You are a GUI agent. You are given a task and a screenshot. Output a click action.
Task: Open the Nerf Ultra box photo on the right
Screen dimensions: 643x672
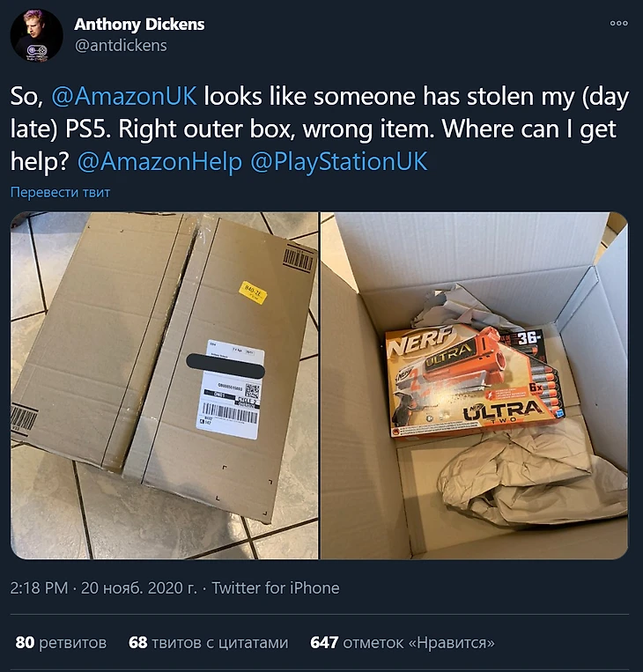(475, 386)
